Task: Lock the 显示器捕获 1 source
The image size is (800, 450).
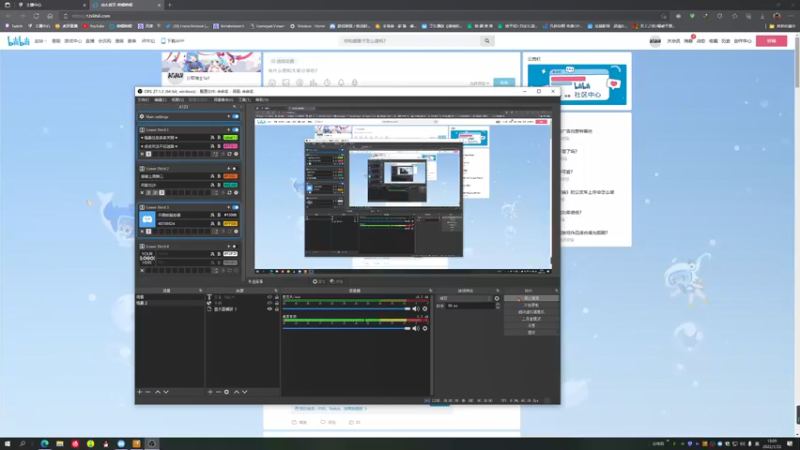Action: coord(277,309)
